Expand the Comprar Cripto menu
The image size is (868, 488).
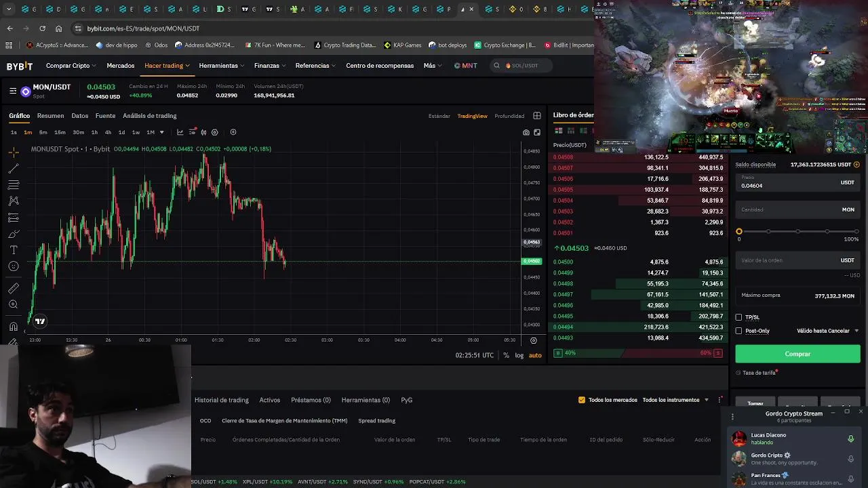[71, 66]
